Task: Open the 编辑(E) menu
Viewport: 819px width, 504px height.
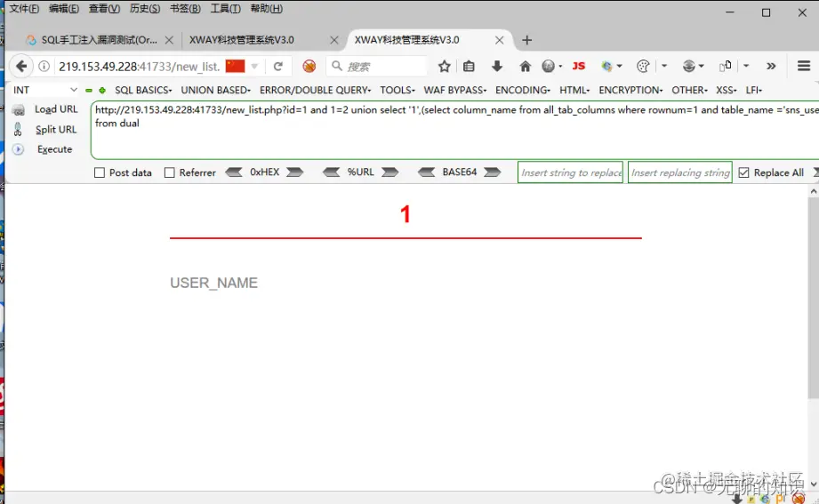Action: 64,8
